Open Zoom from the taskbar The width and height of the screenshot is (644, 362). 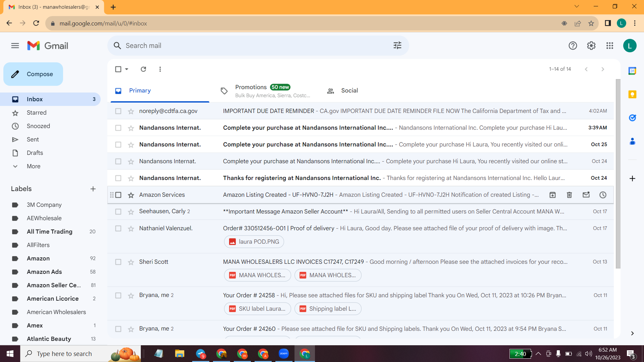[283, 354]
